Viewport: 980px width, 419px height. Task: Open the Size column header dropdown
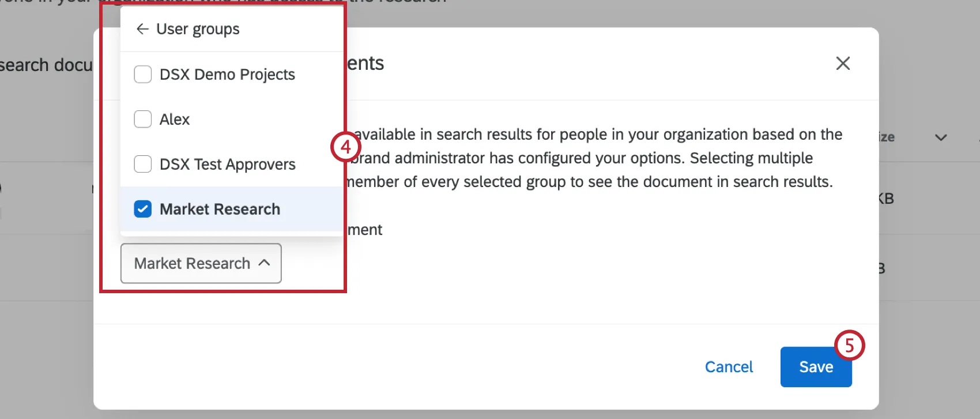pos(941,137)
